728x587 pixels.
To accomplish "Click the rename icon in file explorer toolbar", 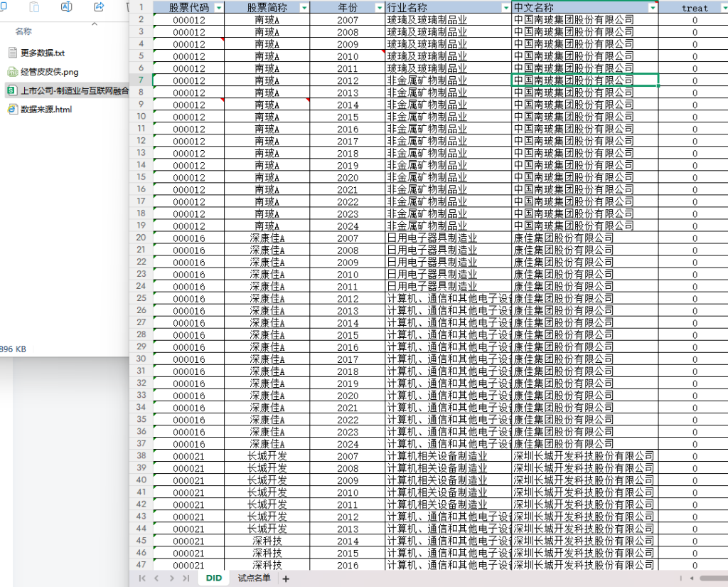I will [x=66, y=7].
